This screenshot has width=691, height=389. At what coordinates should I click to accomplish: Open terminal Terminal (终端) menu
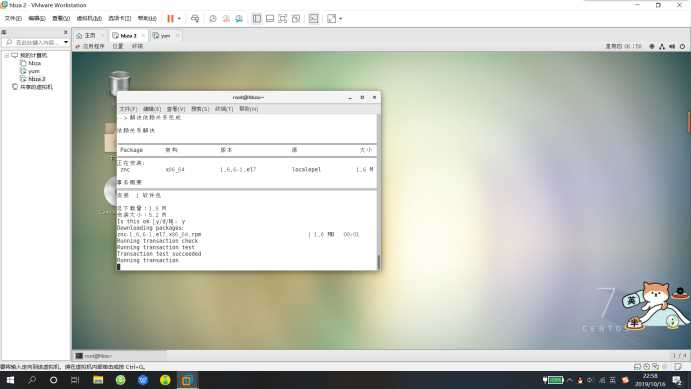pos(224,109)
